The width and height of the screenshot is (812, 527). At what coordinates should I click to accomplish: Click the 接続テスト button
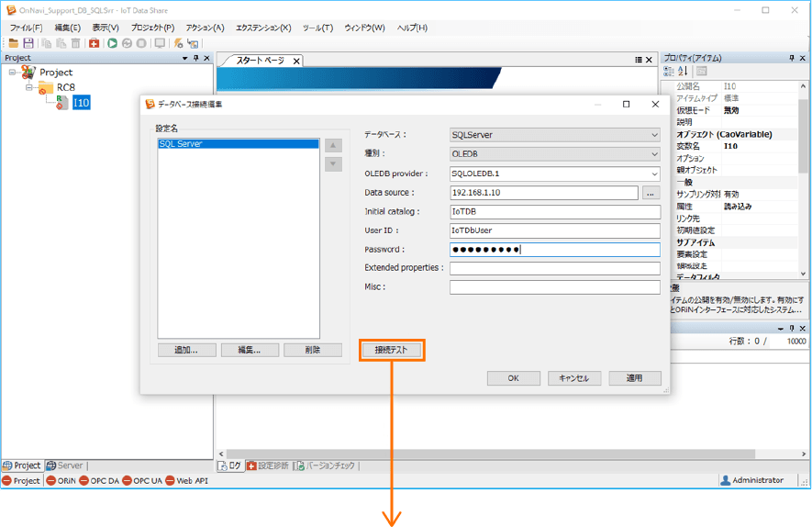(392, 350)
